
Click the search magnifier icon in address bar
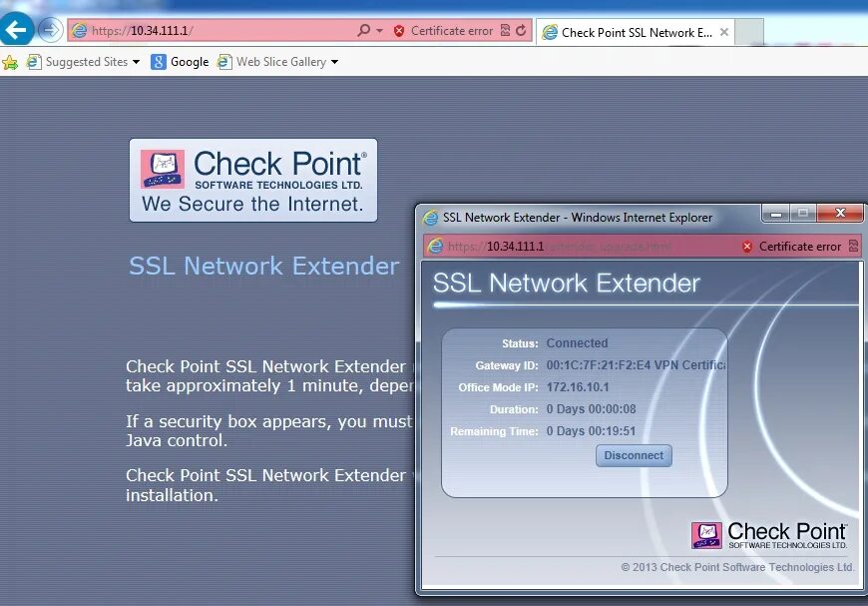click(x=364, y=30)
